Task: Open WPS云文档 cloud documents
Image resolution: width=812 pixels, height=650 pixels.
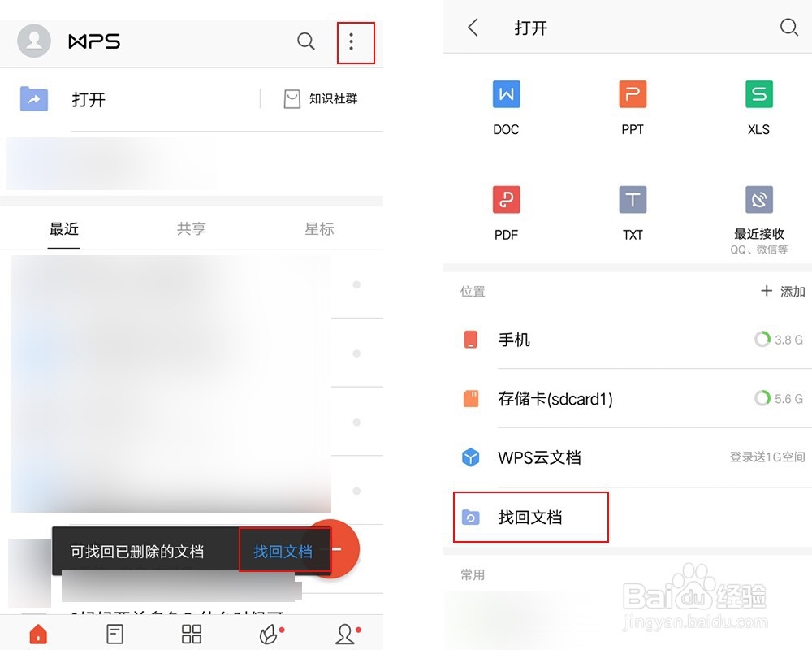Action: click(628, 457)
